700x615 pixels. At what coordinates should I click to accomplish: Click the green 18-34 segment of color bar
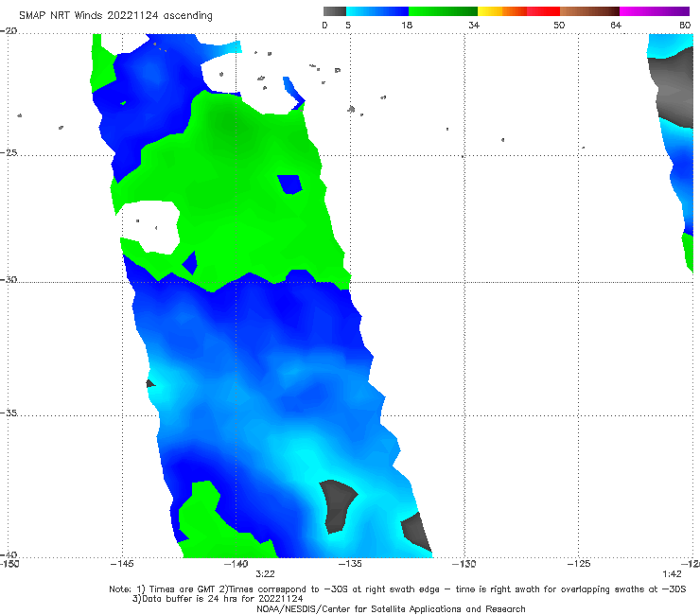coord(443,11)
